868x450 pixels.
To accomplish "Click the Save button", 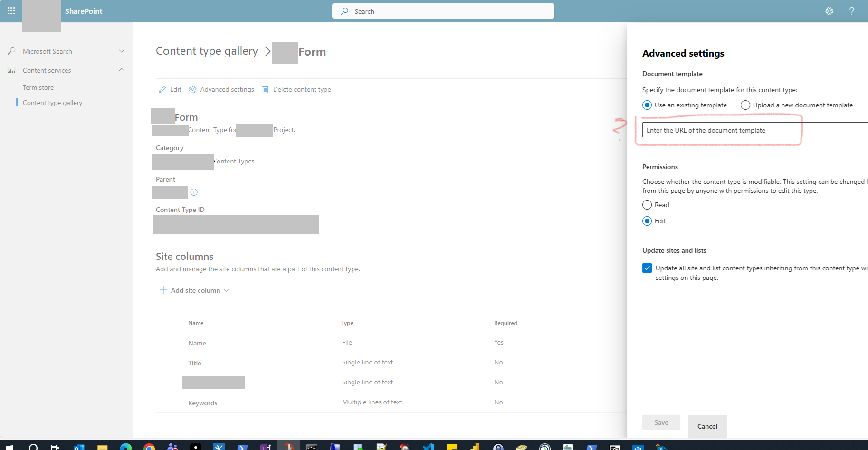I will coord(661,422).
